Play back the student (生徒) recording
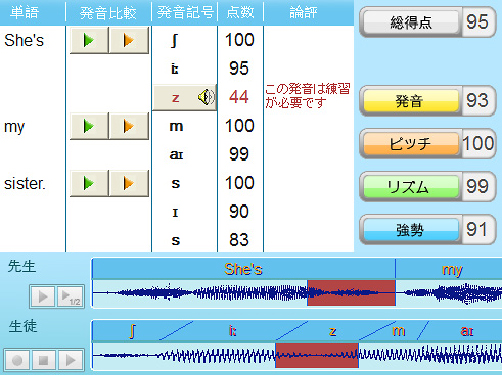Screen dimensions: 502x376 (x=70, y=360)
